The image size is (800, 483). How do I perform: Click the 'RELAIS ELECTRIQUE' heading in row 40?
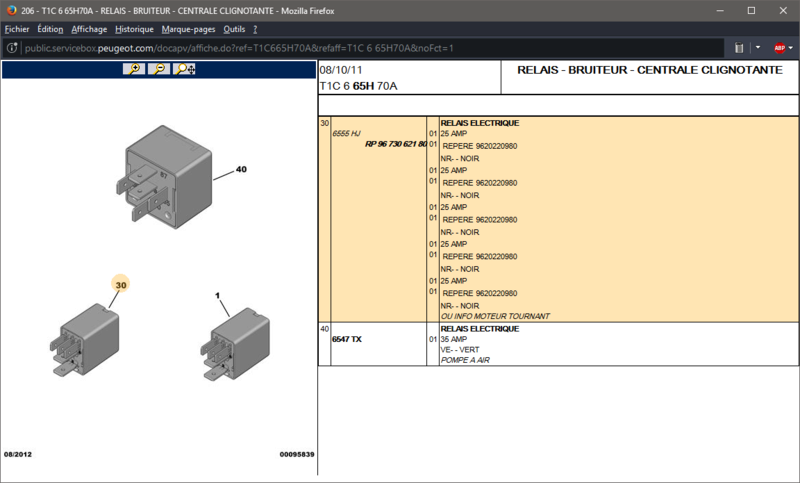(480, 329)
